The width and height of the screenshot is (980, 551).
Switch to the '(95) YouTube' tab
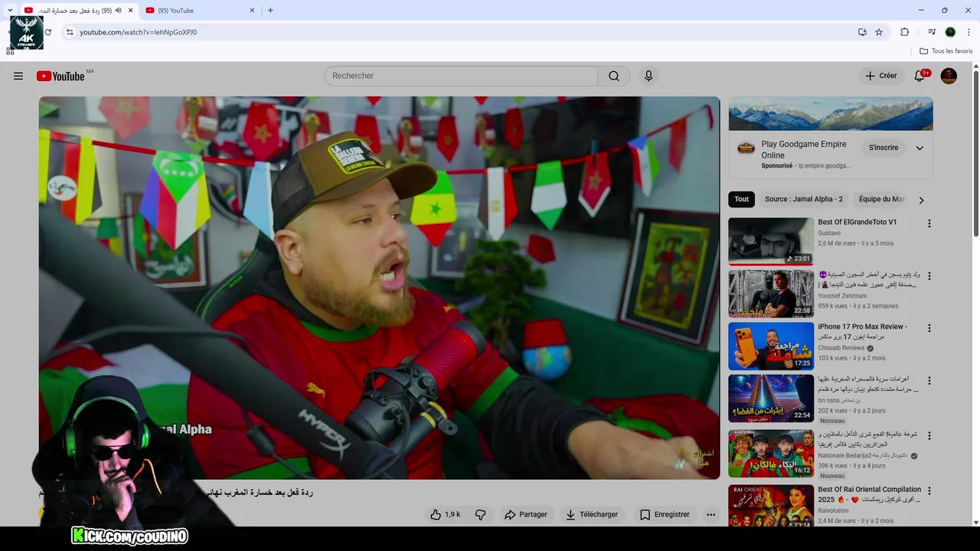click(201, 10)
